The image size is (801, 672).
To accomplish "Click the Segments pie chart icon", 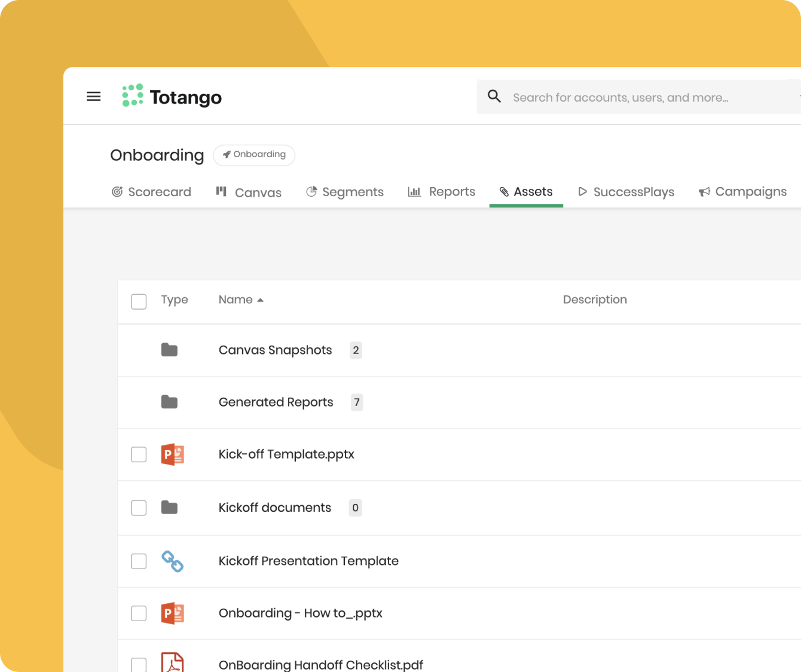I will tap(311, 191).
